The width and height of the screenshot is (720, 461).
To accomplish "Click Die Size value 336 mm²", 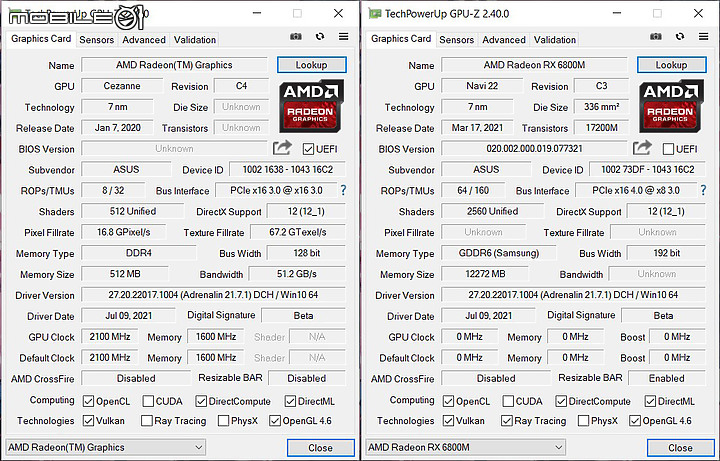I will pyautogui.click(x=601, y=107).
